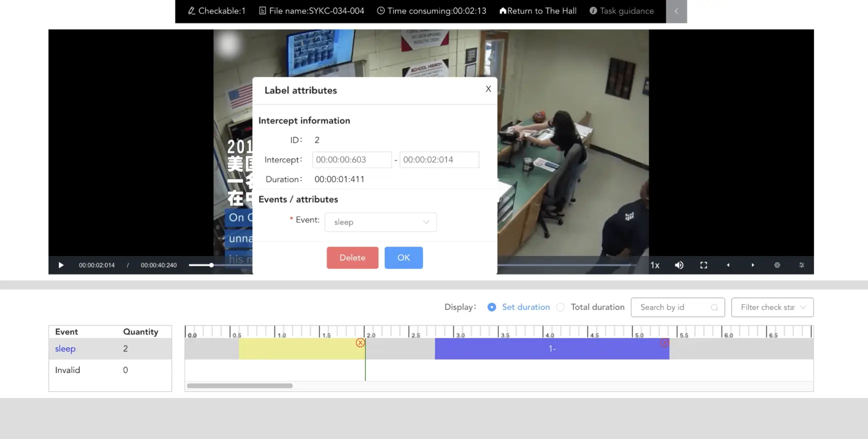Open the video options list icon
Screen dimensions: 868x439
801,265
